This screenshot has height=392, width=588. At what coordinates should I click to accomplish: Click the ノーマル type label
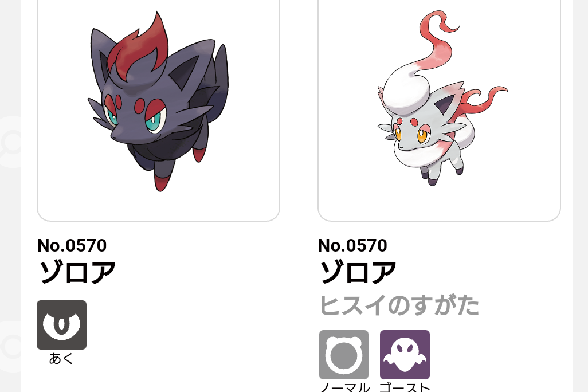coord(344,387)
